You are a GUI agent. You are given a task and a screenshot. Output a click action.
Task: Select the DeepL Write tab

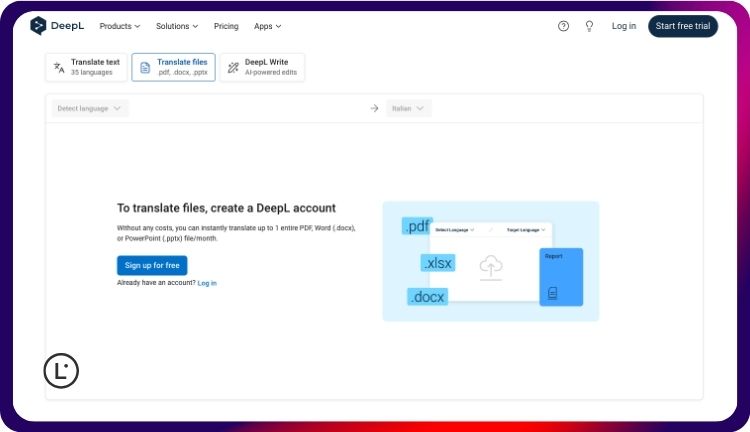pyautogui.click(x=262, y=67)
